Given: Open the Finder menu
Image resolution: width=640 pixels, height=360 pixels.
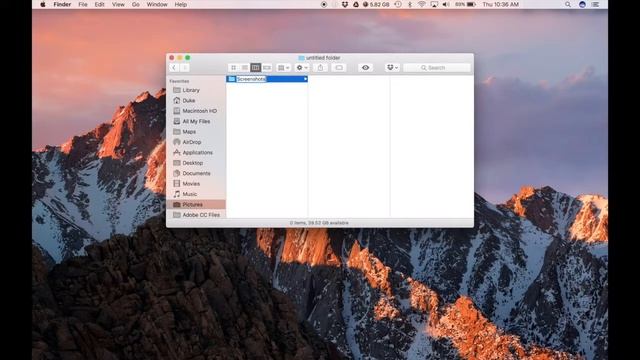Looking at the screenshot, I should [62, 4].
